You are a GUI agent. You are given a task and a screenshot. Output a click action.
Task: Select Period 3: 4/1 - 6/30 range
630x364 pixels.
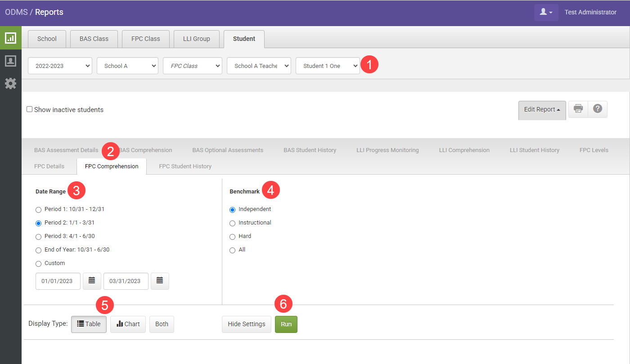pos(39,237)
